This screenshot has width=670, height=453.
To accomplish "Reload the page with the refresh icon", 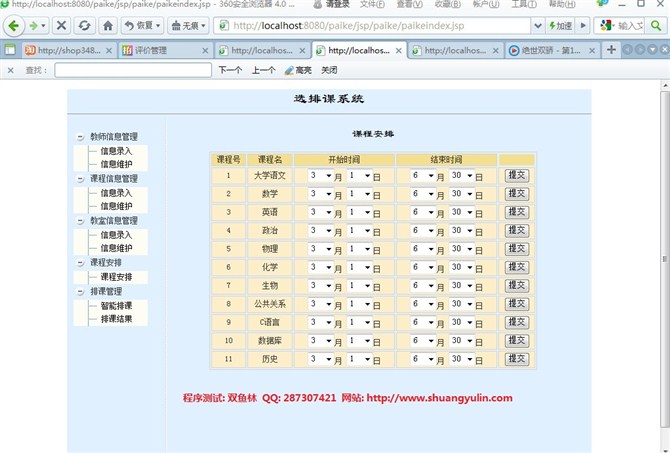I will tap(84, 26).
